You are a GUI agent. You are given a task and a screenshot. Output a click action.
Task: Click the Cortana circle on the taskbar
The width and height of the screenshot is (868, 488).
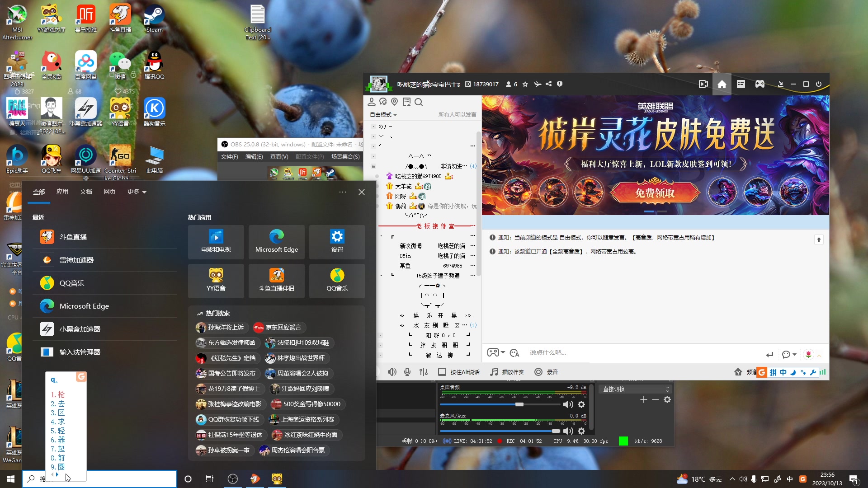click(x=188, y=479)
